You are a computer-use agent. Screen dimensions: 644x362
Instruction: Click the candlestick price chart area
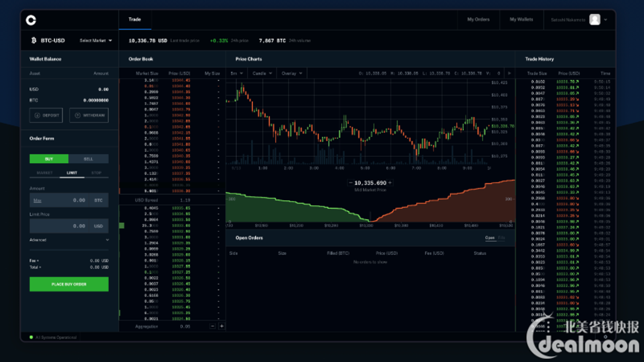click(x=357, y=123)
